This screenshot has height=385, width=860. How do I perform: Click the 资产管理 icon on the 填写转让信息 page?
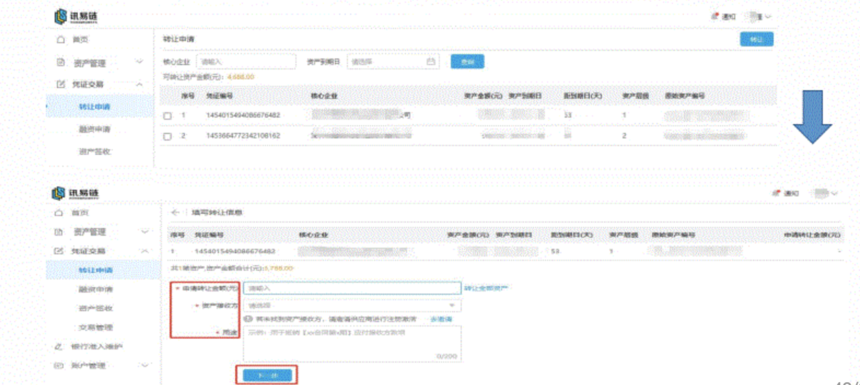tap(59, 232)
